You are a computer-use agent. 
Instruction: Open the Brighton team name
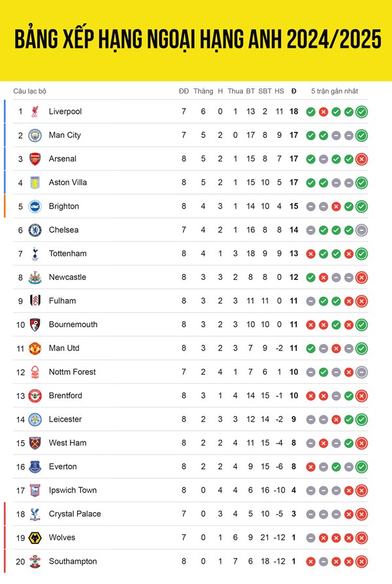pos(64,207)
